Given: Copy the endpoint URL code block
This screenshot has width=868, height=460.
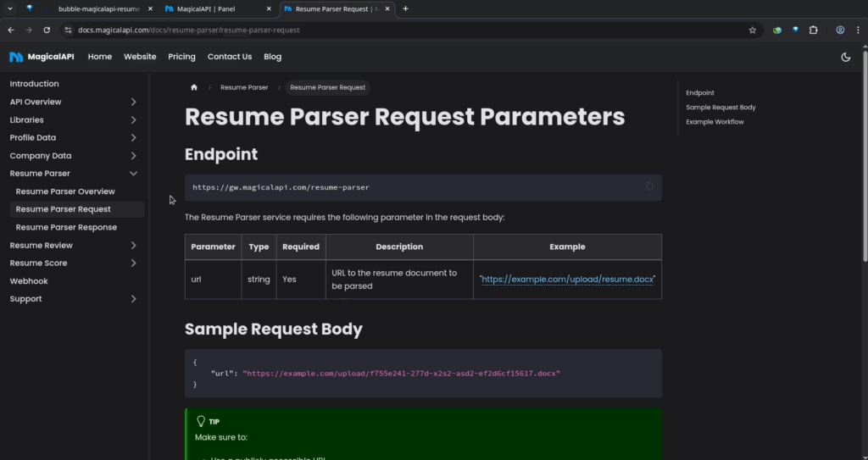Looking at the screenshot, I should (x=649, y=186).
